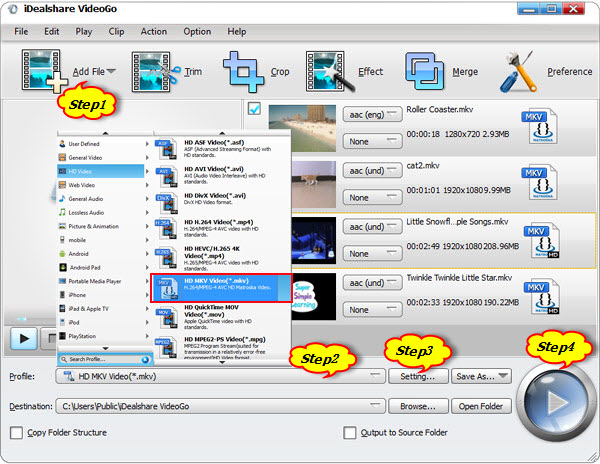Image resolution: width=600 pixels, height=464 pixels.
Task: Click the Open Folder button
Action: tap(481, 406)
